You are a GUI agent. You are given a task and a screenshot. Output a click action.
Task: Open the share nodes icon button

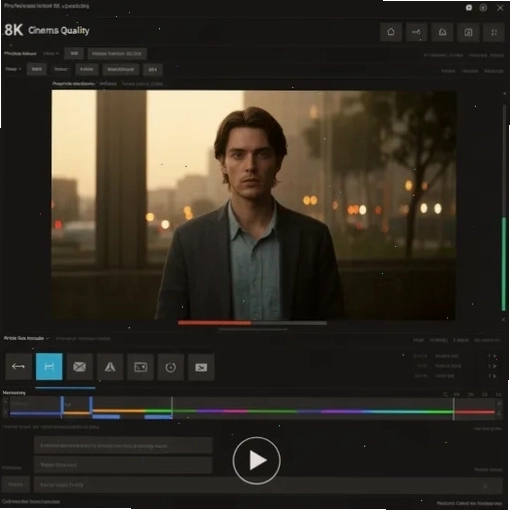416,32
